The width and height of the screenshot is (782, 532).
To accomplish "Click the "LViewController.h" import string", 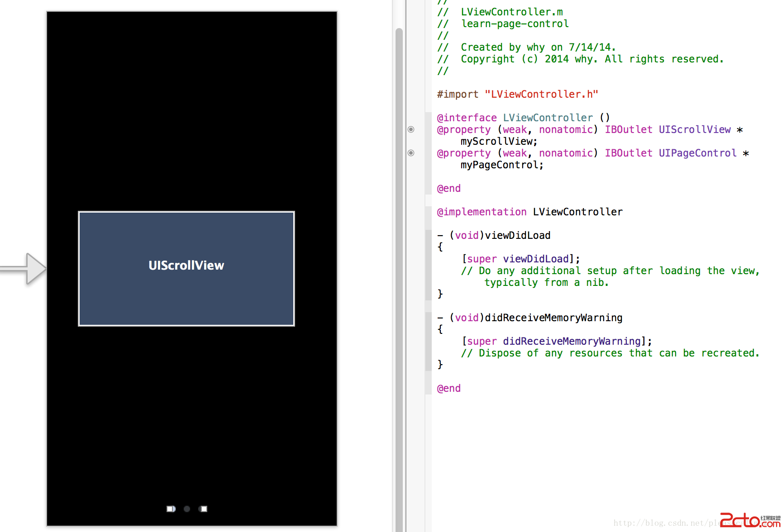I will click(x=541, y=95).
